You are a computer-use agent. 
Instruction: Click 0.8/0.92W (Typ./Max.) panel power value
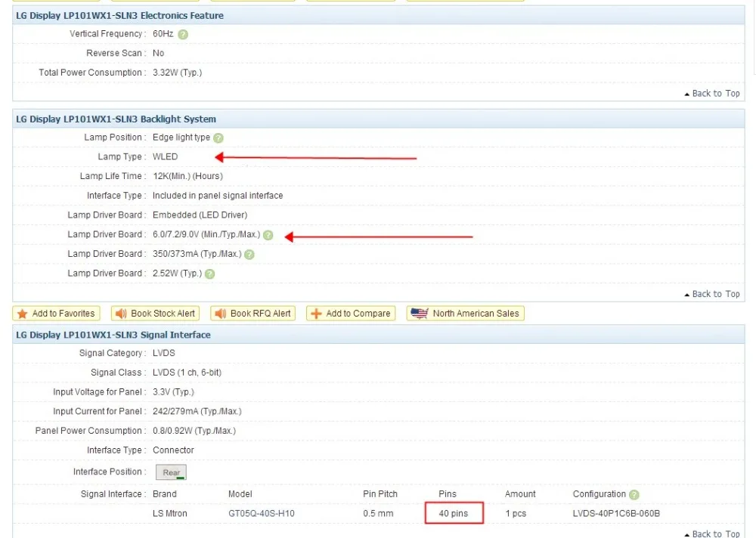point(194,431)
